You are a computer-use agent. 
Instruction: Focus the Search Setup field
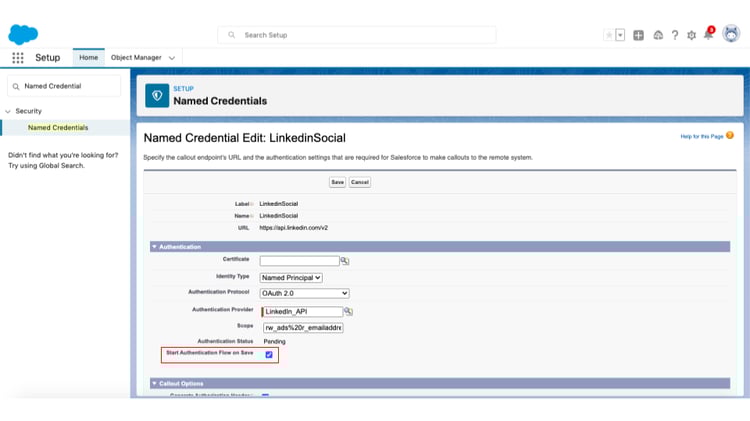pyautogui.click(x=357, y=35)
